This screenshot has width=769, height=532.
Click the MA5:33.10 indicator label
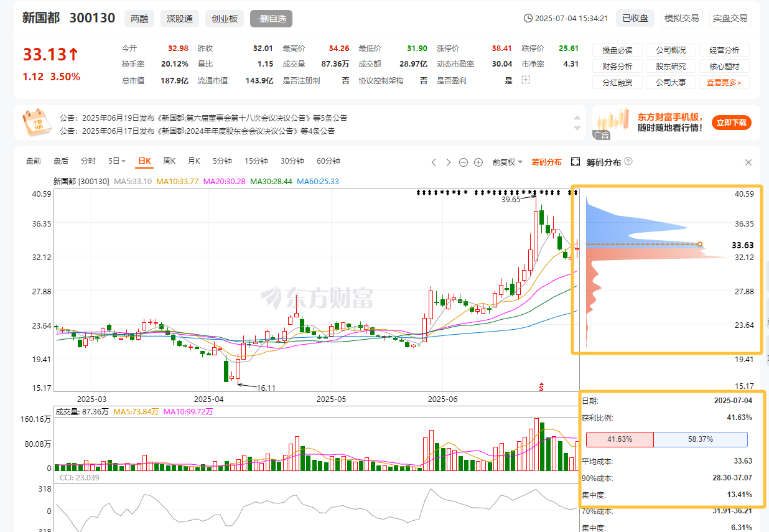[x=133, y=182]
